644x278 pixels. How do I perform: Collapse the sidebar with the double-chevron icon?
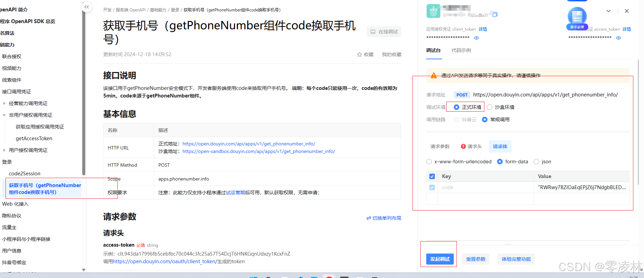pyautogui.click(x=87, y=7)
